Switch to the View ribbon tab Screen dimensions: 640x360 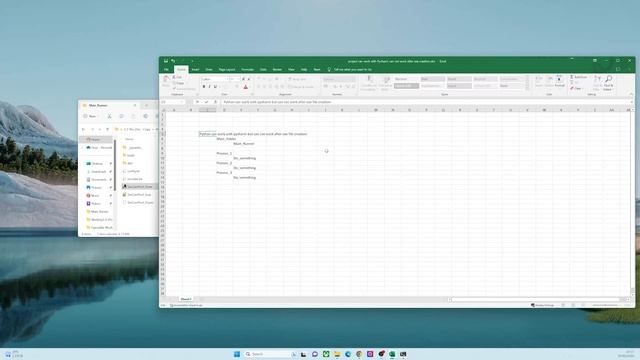coord(291,70)
